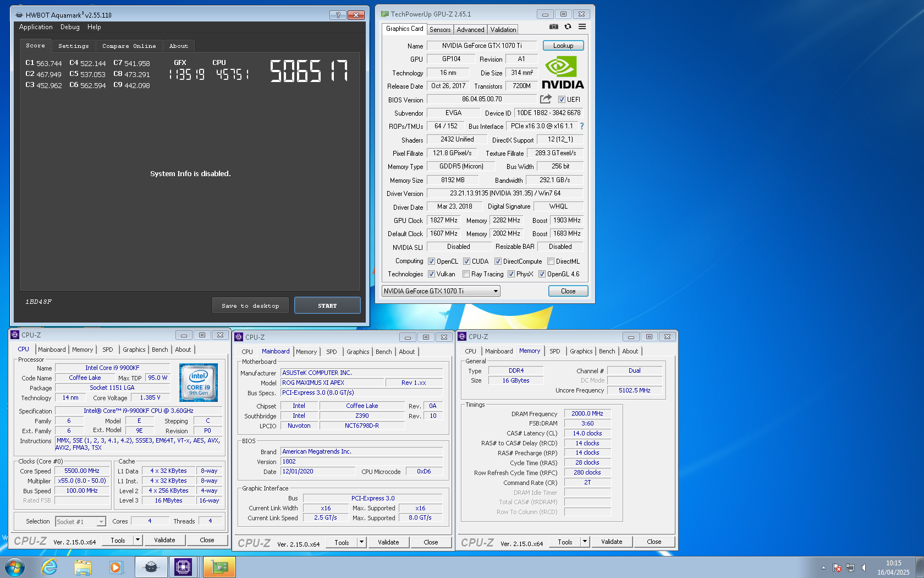Select the Aquamark taskbar icon
Screen dimensions: 924x578
[x=151, y=567]
